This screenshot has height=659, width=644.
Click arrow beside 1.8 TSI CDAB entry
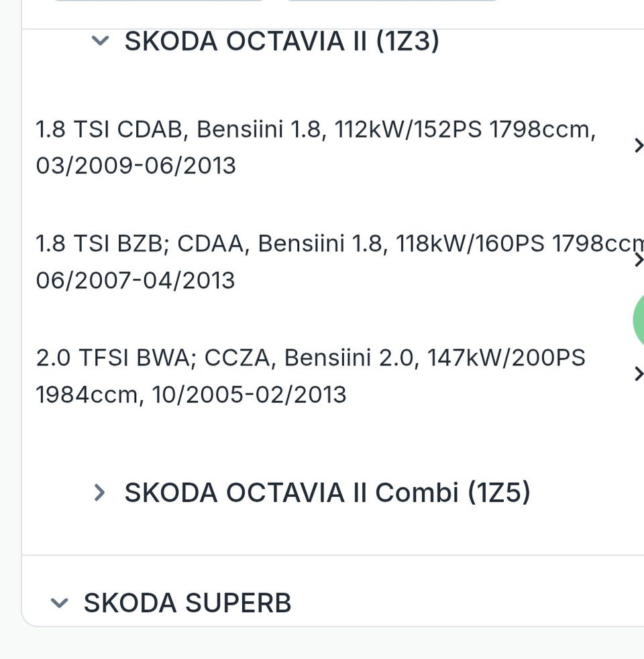point(638,145)
